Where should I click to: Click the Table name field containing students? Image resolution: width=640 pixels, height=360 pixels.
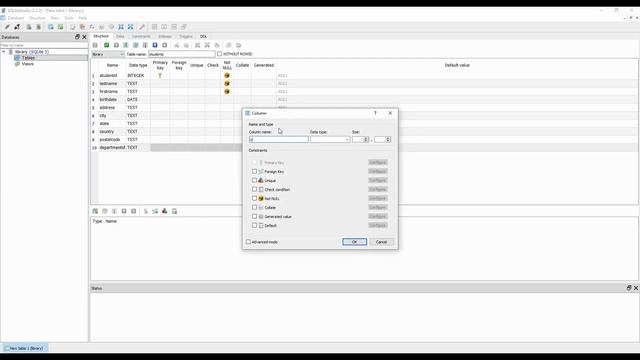click(182, 54)
